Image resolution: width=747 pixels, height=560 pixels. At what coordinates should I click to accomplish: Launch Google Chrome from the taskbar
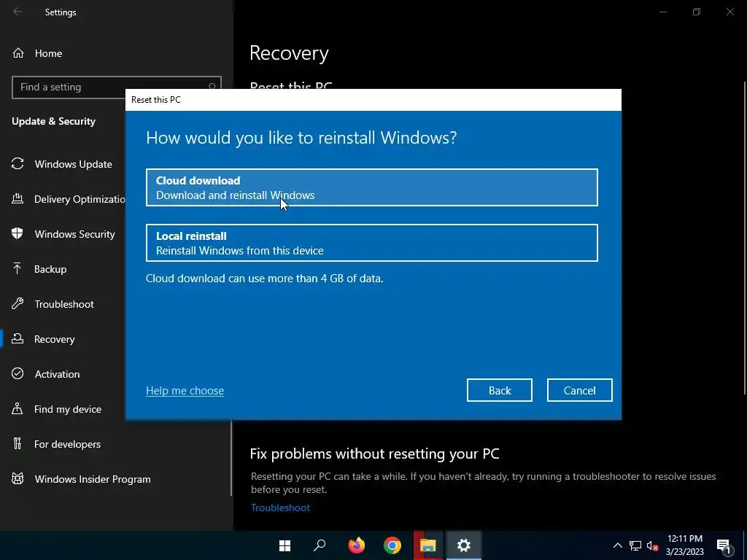tap(392, 545)
